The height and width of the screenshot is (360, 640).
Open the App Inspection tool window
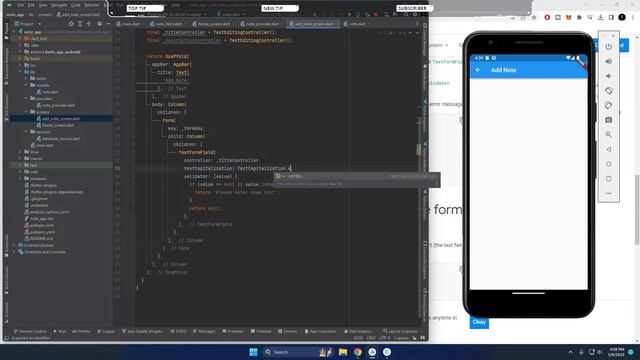pos(320,331)
